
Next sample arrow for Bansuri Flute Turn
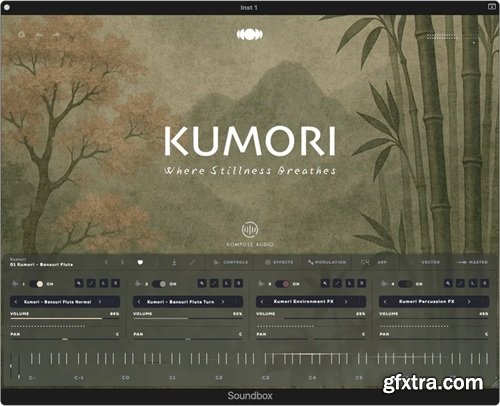pos(223,302)
